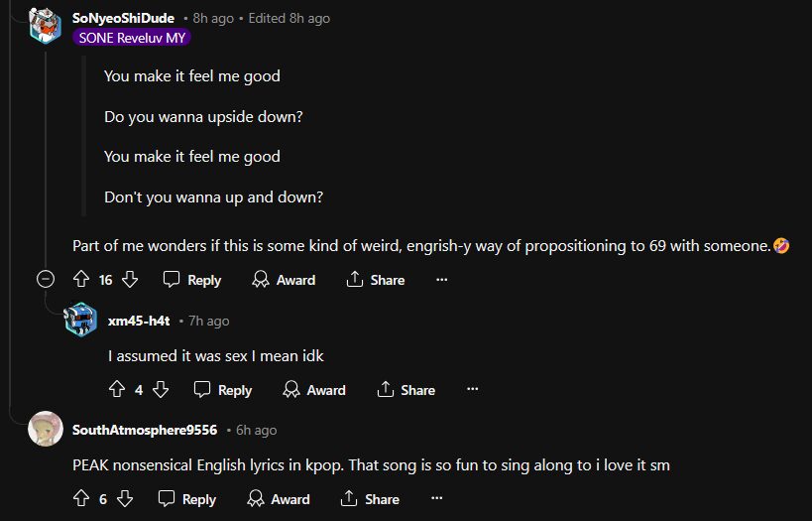Screen dimensions: 812x521
Task: Reply to xm45-h4t's comment
Action: (x=223, y=390)
